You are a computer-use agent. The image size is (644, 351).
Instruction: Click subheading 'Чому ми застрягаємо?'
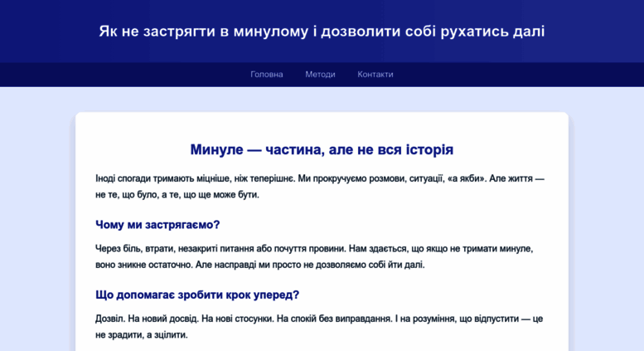tap(157, 225)
